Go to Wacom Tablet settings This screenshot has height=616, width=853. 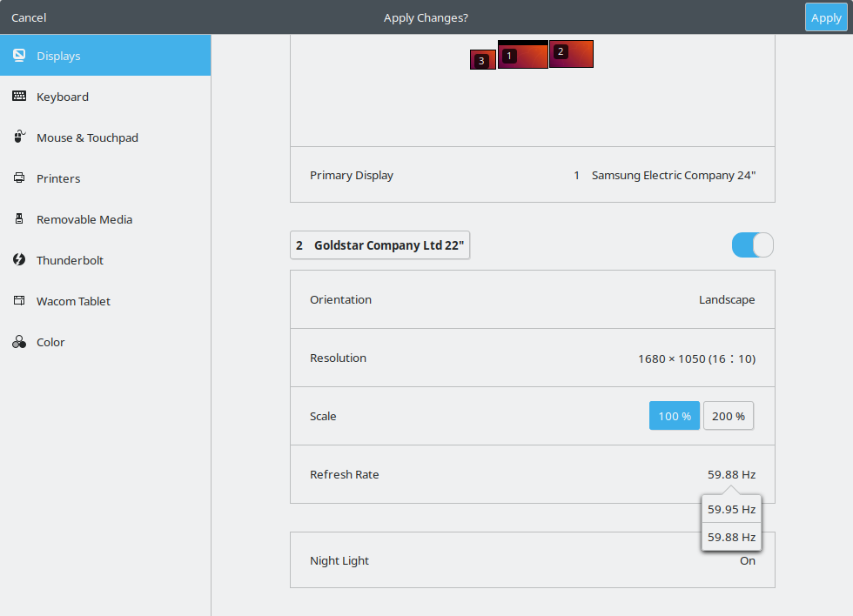[x=105, y=301]
